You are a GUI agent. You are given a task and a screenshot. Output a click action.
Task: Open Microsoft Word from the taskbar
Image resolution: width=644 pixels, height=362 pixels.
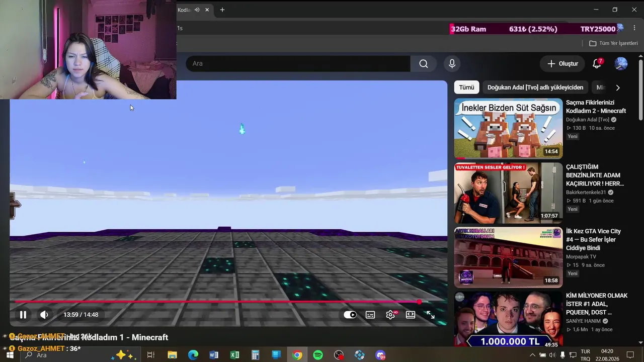(214, 355)
